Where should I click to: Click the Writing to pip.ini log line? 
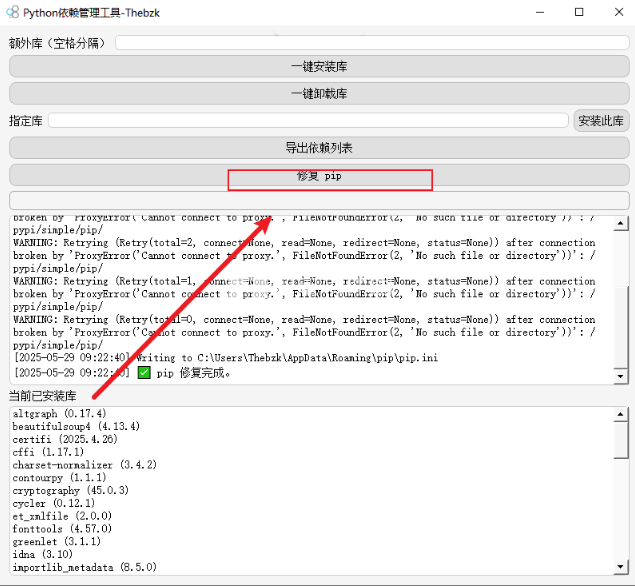226,358
